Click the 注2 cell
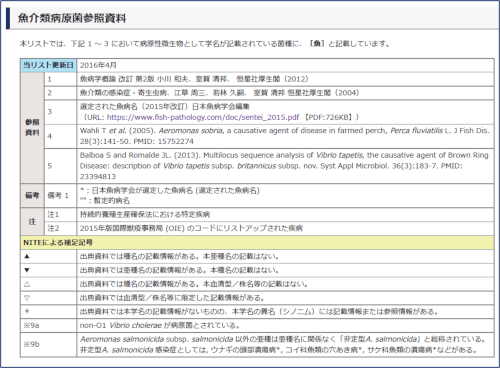This screenshot has height=368, width=500. (60, 228)
